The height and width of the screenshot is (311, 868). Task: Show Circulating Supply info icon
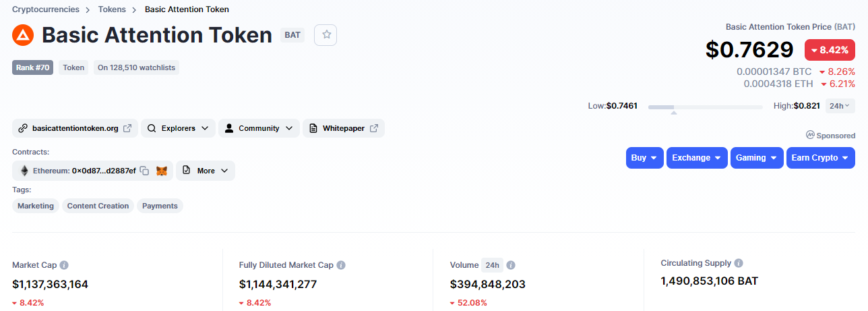739,263
